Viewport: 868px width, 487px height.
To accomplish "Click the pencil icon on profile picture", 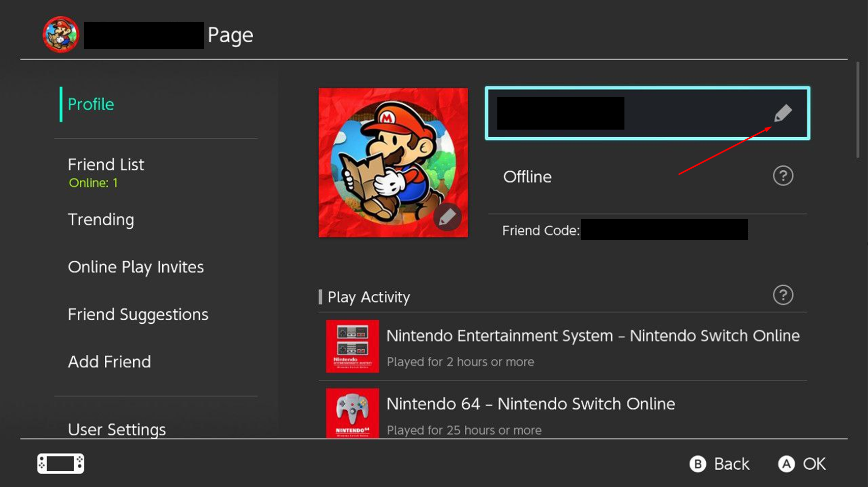I will [x=447, y=218].
